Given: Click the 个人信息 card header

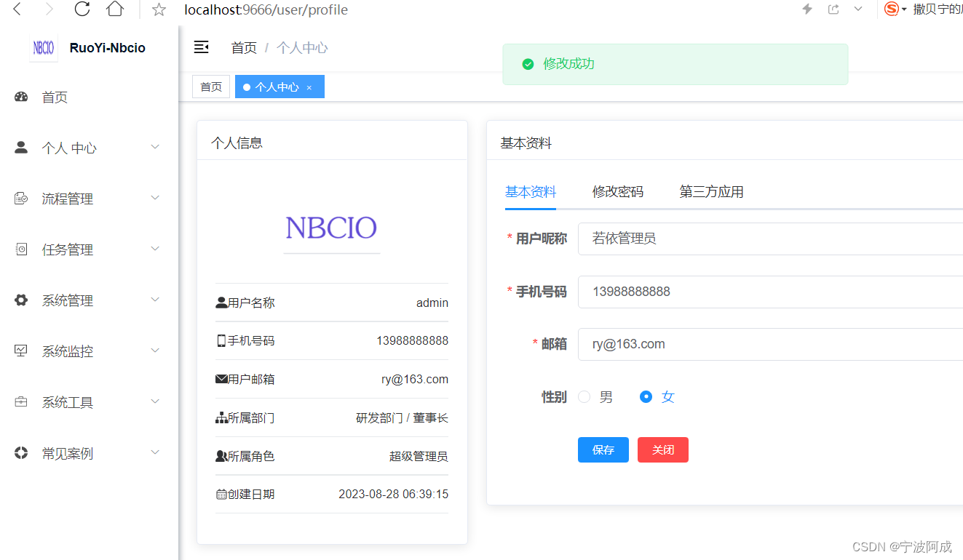Looking at the screenshot, I should (332, 140).
